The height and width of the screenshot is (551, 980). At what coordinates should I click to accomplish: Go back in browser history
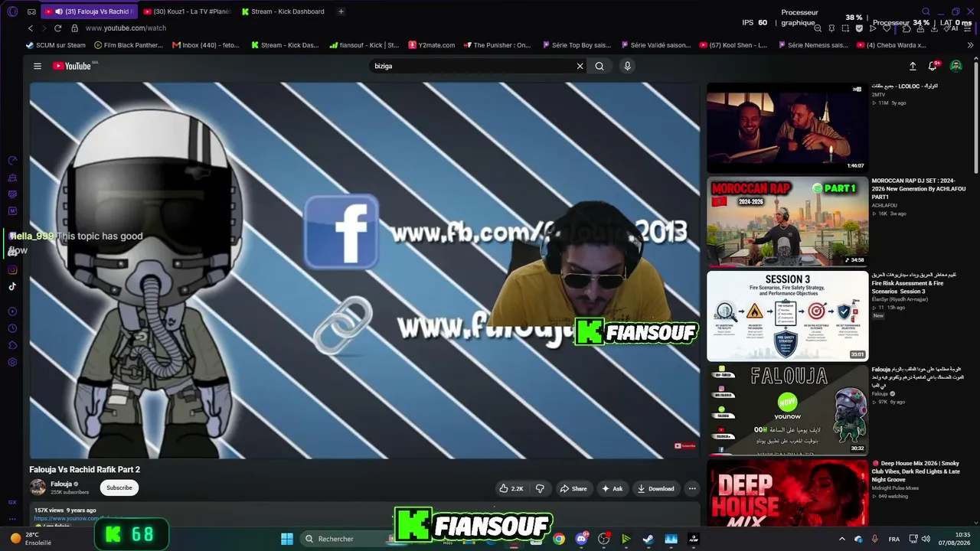coord(31,28)
